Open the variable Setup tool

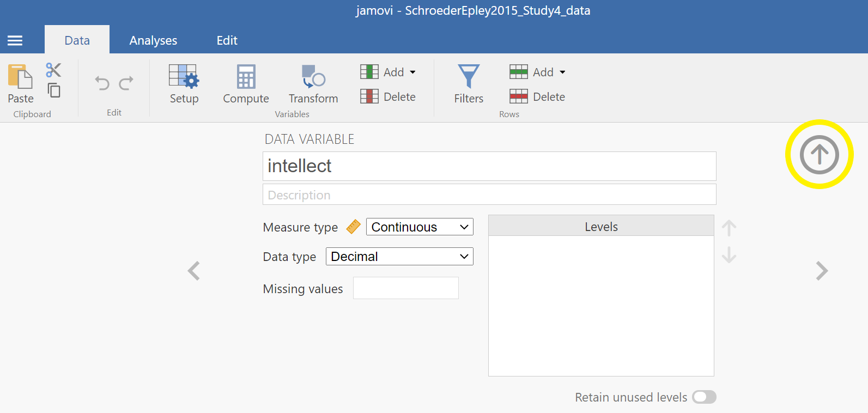tap(184, 83)
